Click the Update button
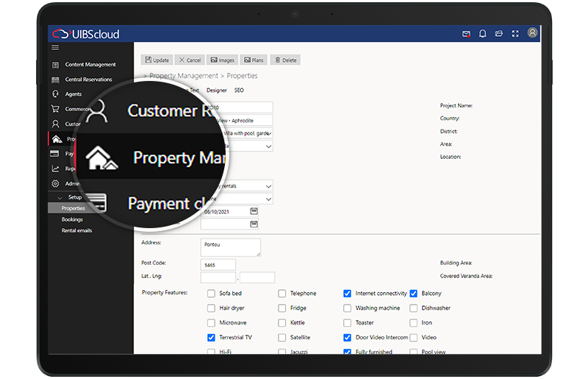Image resolution: width=588 pixels, height=379 pixels. [157, 60]
